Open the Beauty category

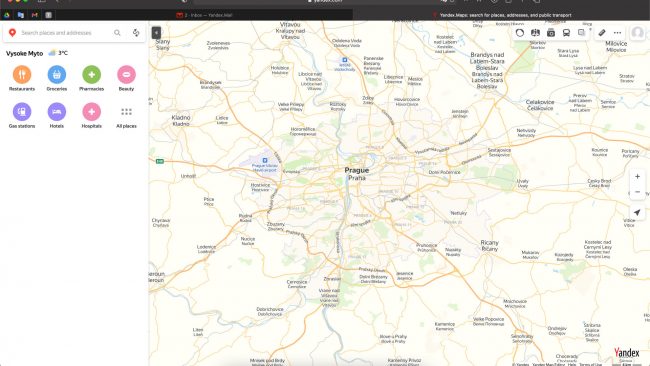pyautogui.click(x=126, y=78)
